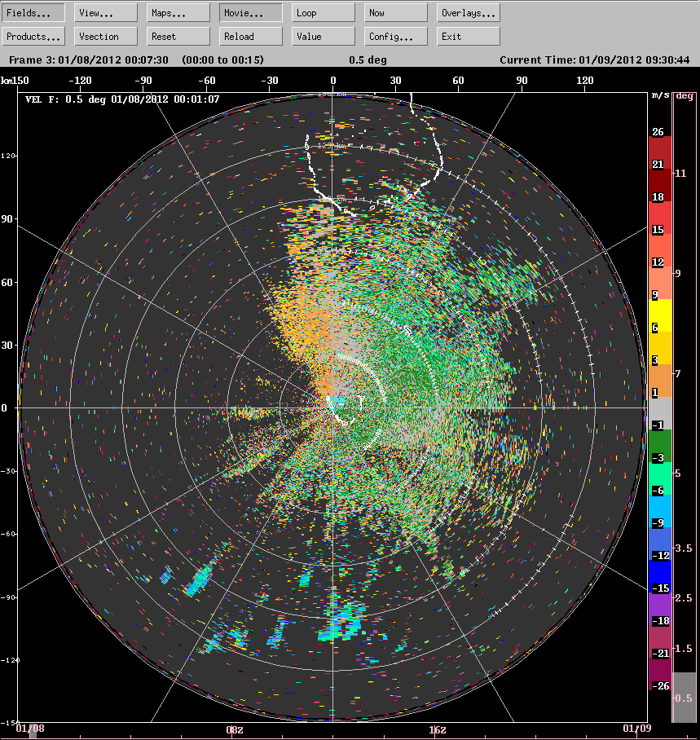Activate the Value readout mode

click(324, 37)
